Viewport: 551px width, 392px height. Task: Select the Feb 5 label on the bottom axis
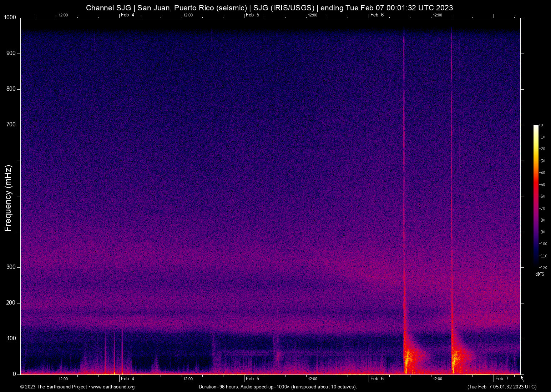point(252,378)
